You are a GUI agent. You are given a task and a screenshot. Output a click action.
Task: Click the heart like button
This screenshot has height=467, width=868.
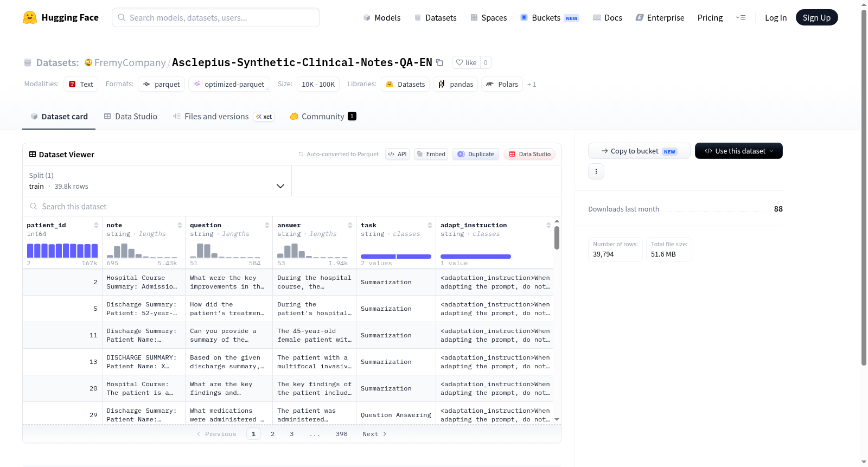466,62
